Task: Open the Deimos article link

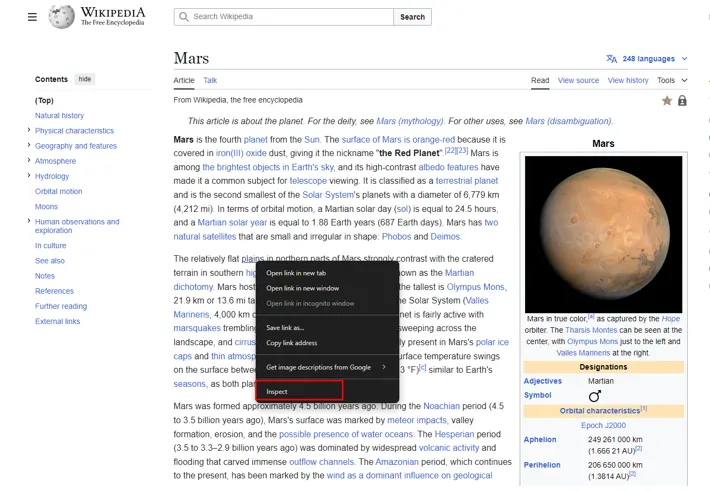Action: pyautogui.click(x=445, y=236)
